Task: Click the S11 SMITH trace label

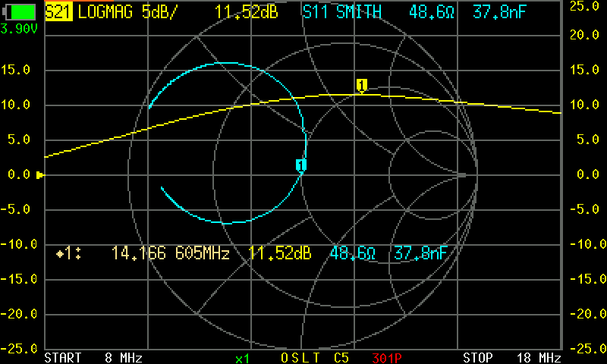Action: tap(342, 12)
